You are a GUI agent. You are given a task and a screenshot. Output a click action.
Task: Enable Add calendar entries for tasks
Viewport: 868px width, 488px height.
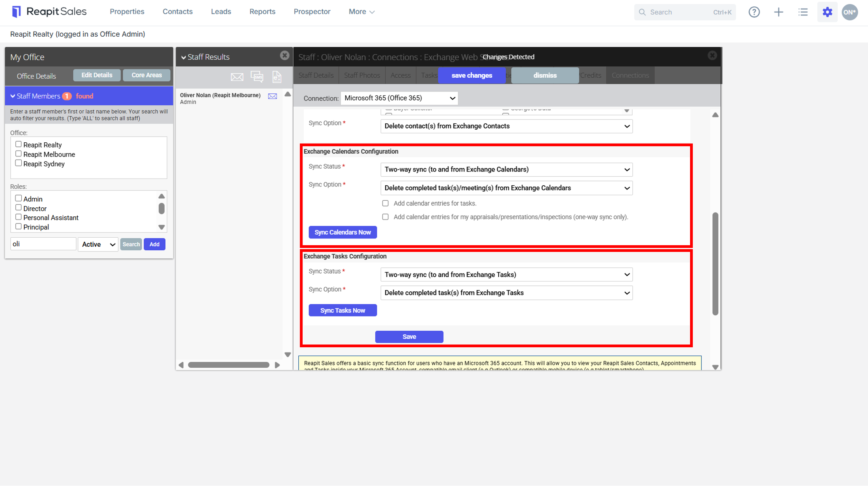(385, 203)
